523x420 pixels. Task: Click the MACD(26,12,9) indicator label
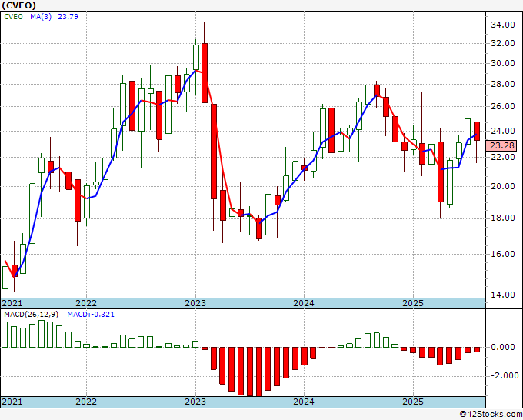(31, 315)
